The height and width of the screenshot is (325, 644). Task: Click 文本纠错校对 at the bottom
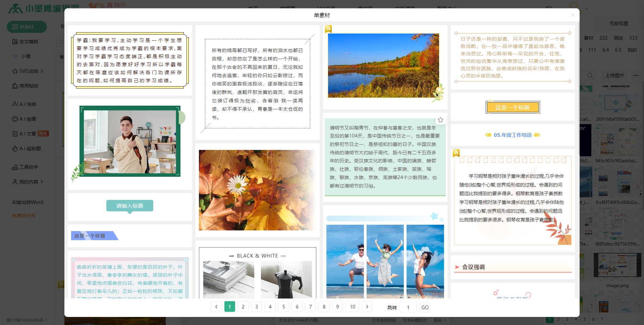click(415, 320)
